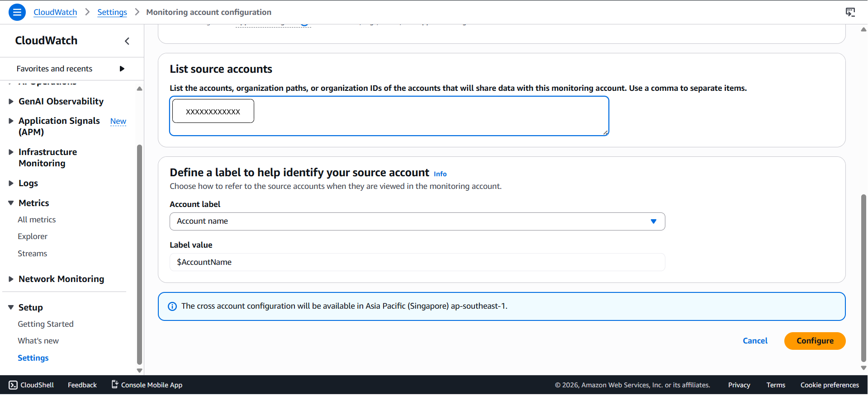Viewport: 868px width, 395px height.
Task: Click the sidebar navigation scrollbar
Action: click(139, 254)
